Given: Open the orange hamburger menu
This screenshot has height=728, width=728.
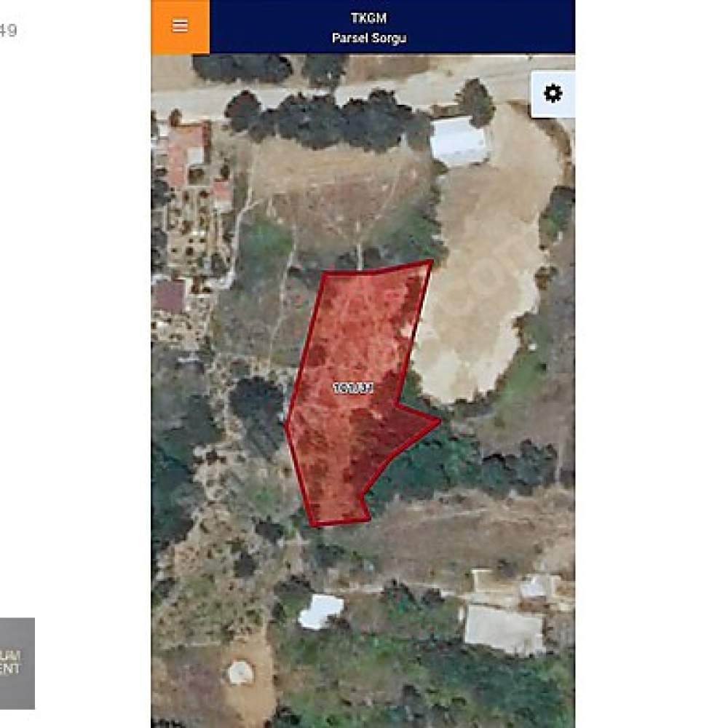Looking at the screenshot, I should [180, 26].
